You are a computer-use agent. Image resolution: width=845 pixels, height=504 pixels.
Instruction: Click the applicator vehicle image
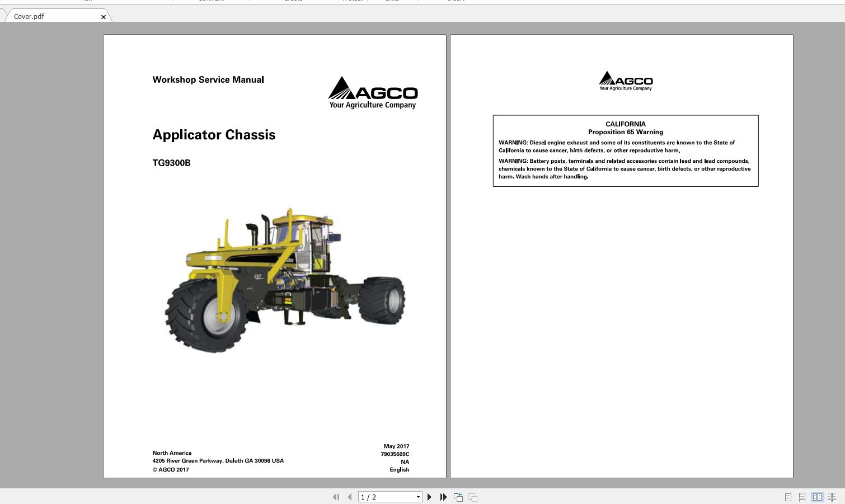click(285, 280)
